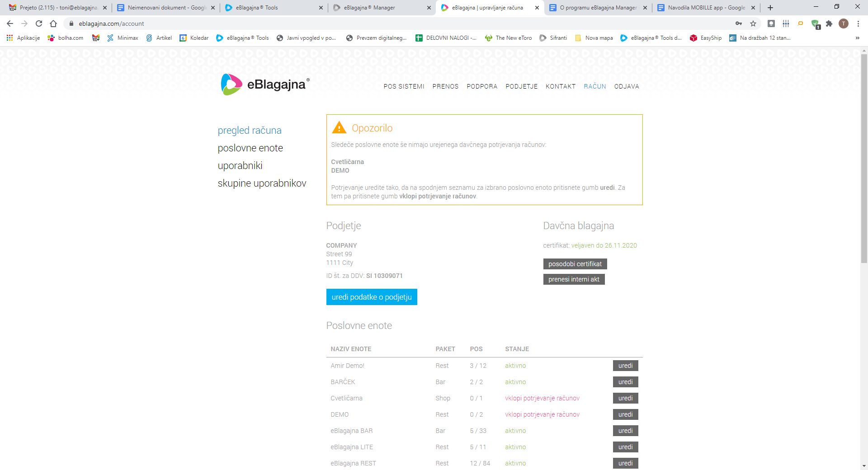Open the extensions puzzle icon
The height and width of the screenshot is (470, 868).
pyautogui.click(x=829, y=23)
